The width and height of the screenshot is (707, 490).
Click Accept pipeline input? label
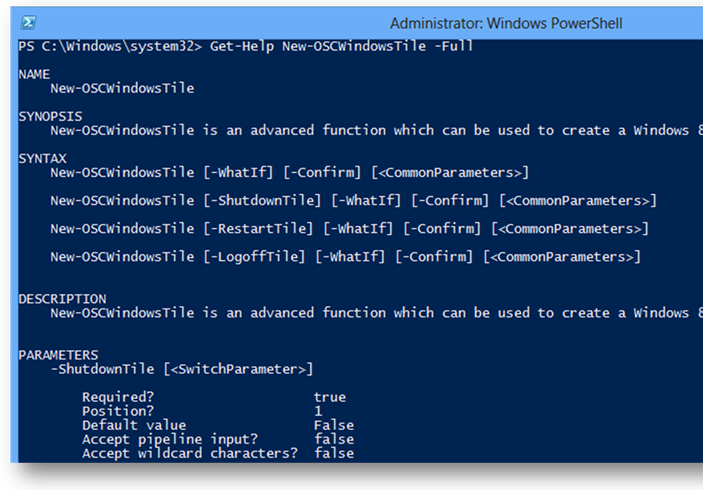coord(170,440)
